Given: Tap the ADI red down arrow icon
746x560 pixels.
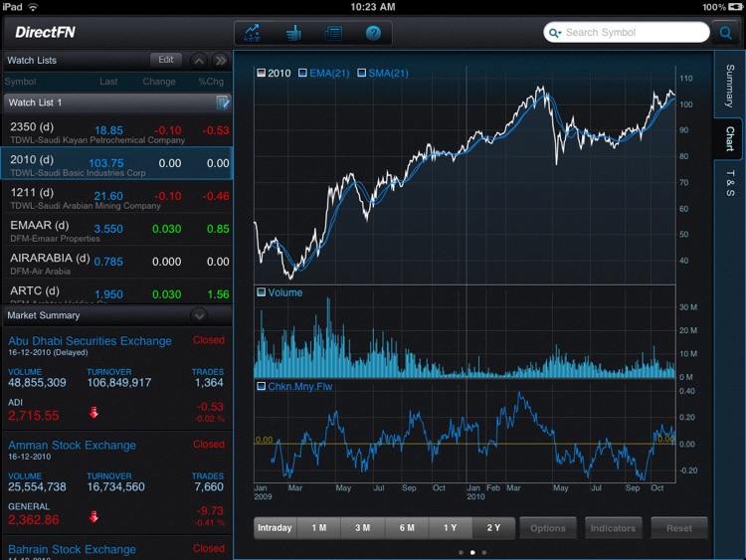Looking at the screenshot, I should 93,413.
